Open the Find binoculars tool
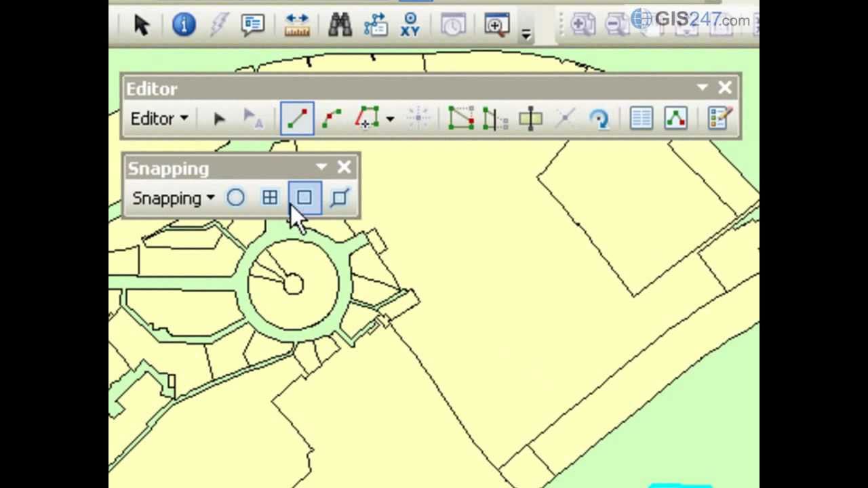Screen dimensions: 868x488 pyautogui.click(x=340, y=25)
